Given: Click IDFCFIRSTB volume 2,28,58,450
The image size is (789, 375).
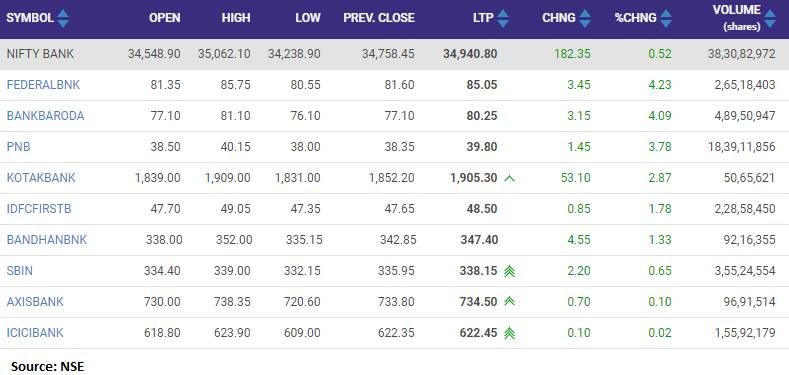Looking at the screenshot, I should click(x=745, y=209).
